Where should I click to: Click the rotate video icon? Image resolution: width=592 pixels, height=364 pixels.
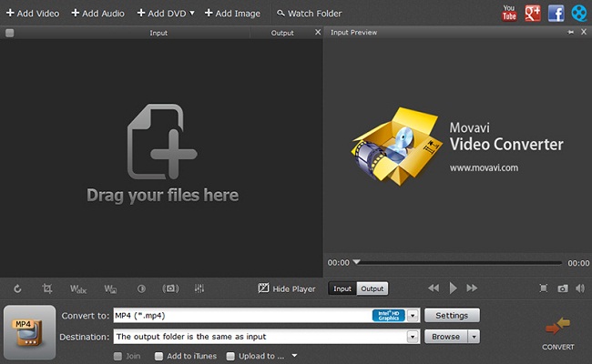pyautogui.click(x=18, y=288)
